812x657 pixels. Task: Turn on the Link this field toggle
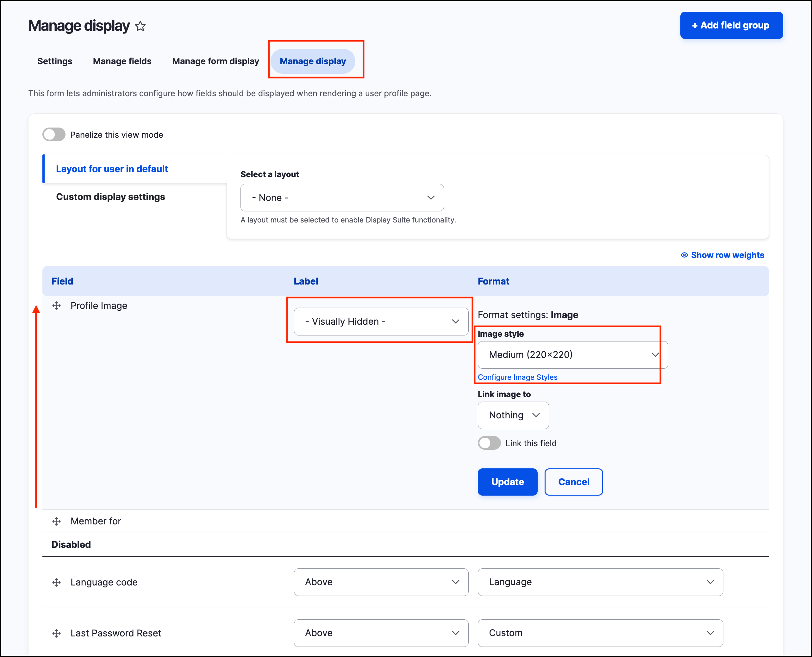point(489,443)
